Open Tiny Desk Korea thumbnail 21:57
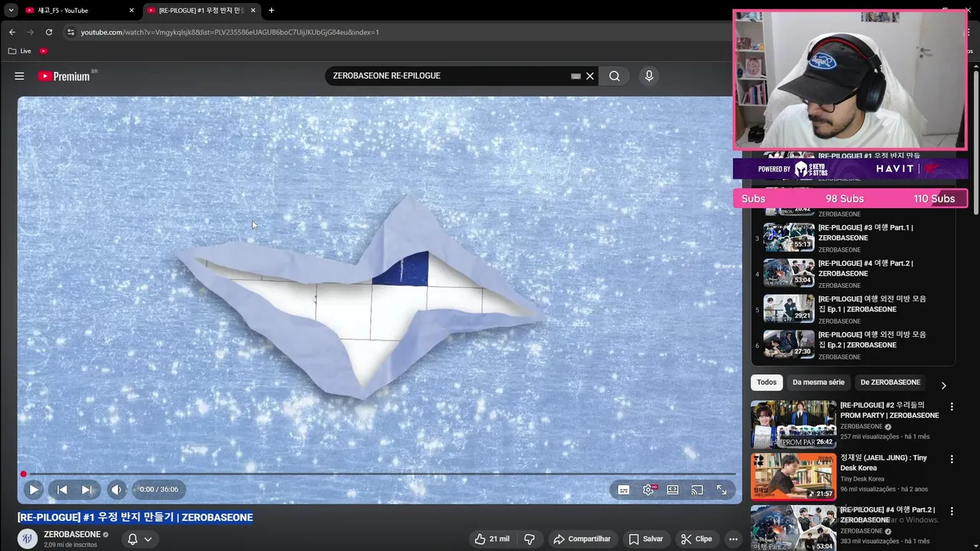The height and width of the screenshot is (551, 980). point(793,476)
